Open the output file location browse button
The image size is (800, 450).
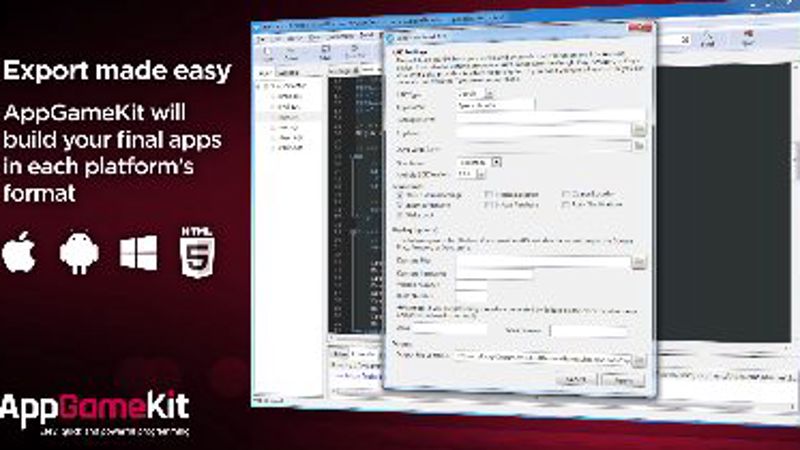point(638,361)
